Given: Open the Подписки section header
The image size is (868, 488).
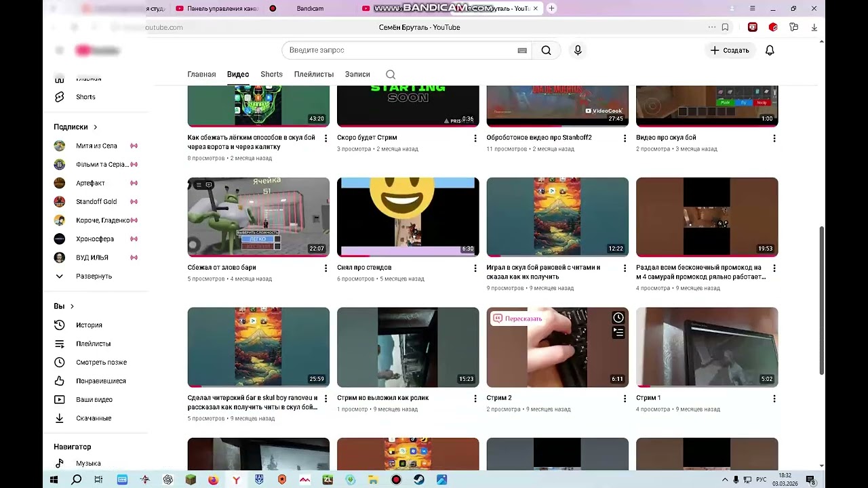Looking at the screenshot, I should (x=75, y=127).
